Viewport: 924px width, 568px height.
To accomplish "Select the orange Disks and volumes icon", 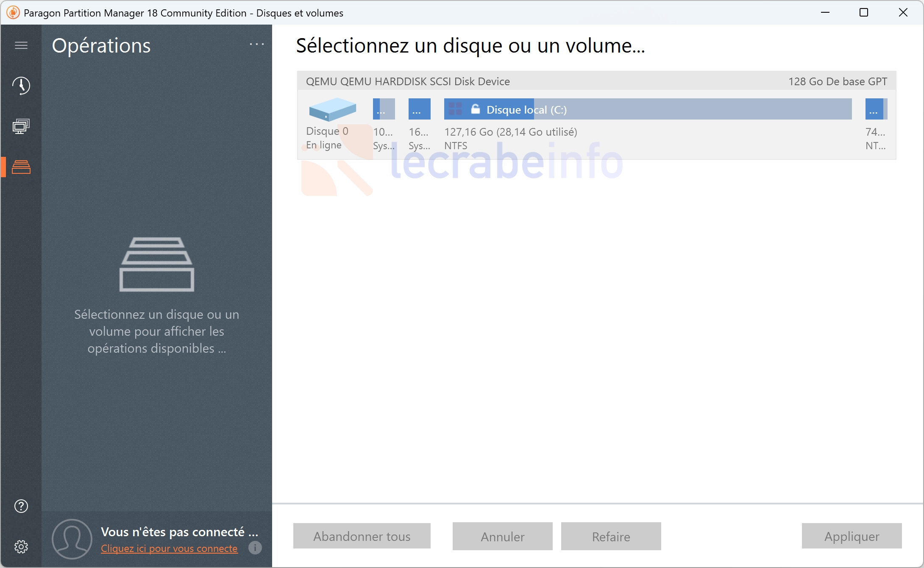I will [x=21, y=167].
